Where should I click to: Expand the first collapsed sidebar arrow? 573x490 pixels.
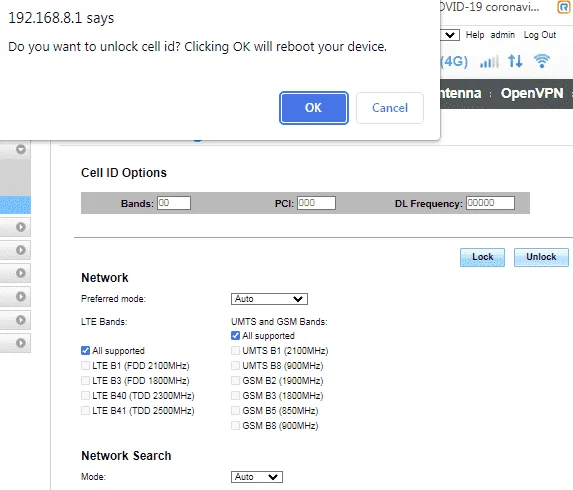coord(21,227)
